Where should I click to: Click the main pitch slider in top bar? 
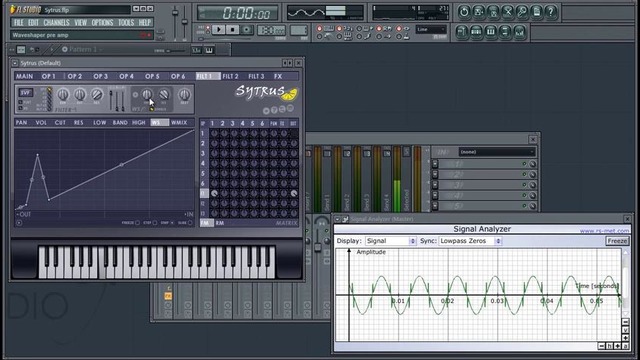pyautogui.click(x=184, y=22)
